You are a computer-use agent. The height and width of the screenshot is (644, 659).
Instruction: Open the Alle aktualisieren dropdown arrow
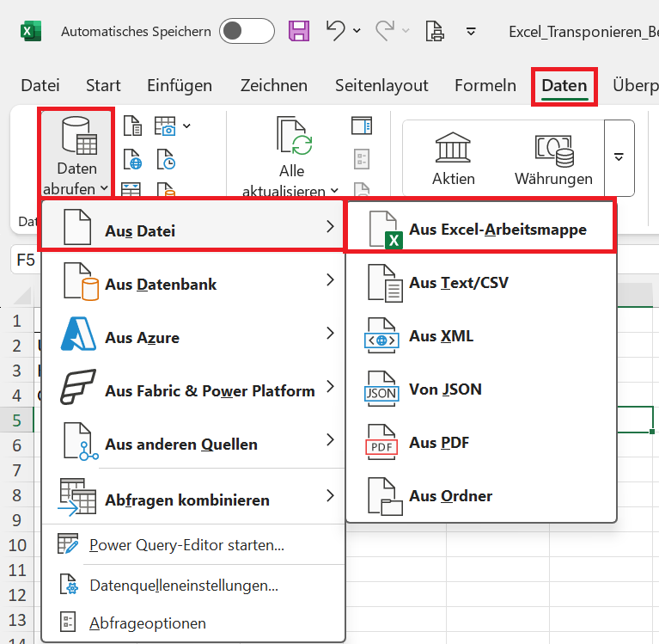pyautogui.click(x=334, y=191)
